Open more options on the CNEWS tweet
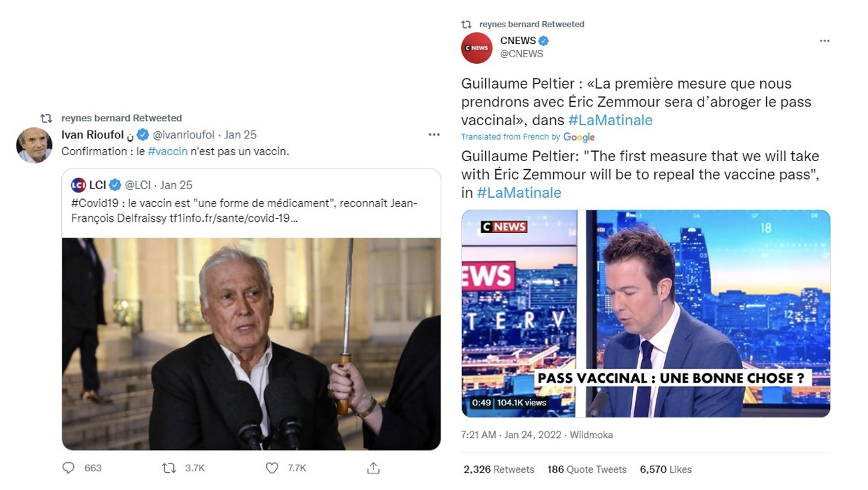 click(x=825, y=41)
